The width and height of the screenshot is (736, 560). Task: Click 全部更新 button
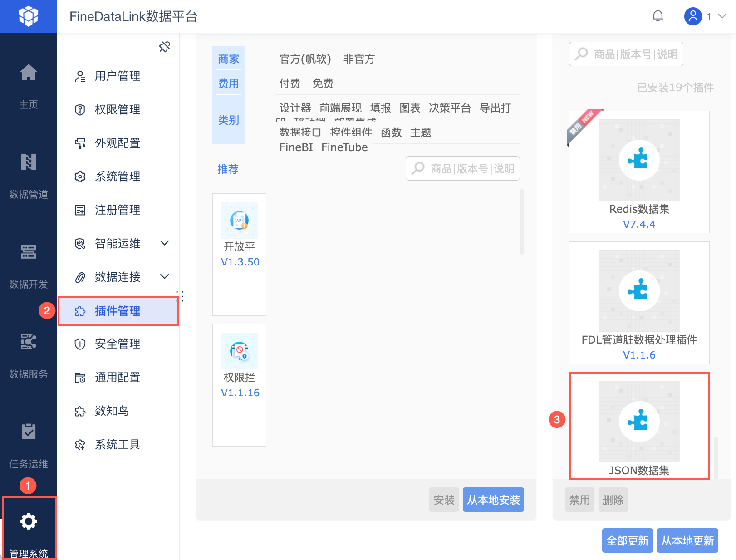(x=627, y=540)
